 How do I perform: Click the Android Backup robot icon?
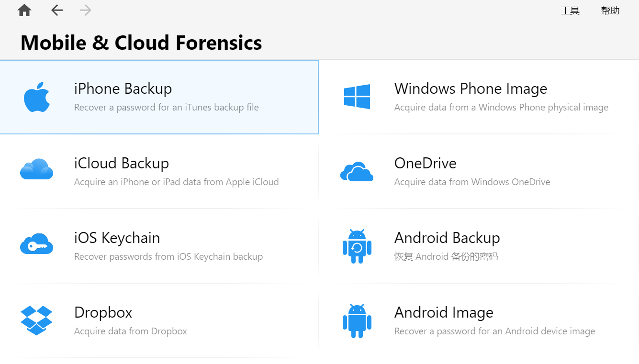[357, 246]
